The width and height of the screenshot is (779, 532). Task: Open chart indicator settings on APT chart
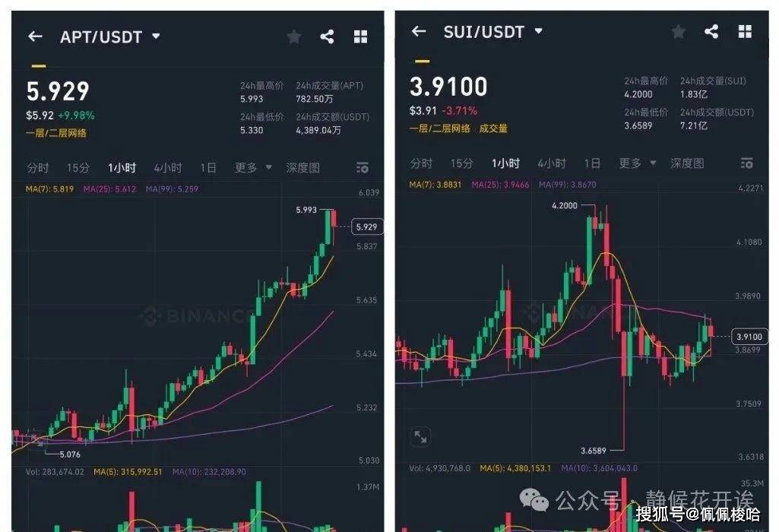362,168
